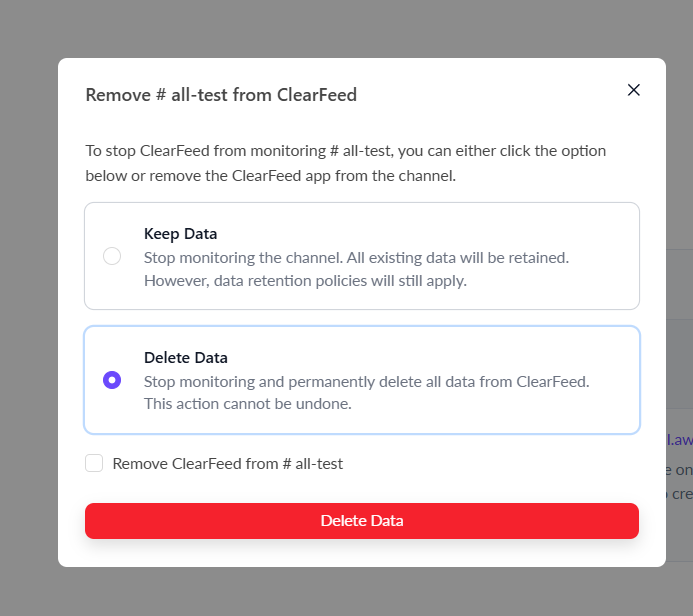Tick the Remove ClearFeed from all-test checkbox
The height and width of the screenshot is (616, 693).
(94, 463)
